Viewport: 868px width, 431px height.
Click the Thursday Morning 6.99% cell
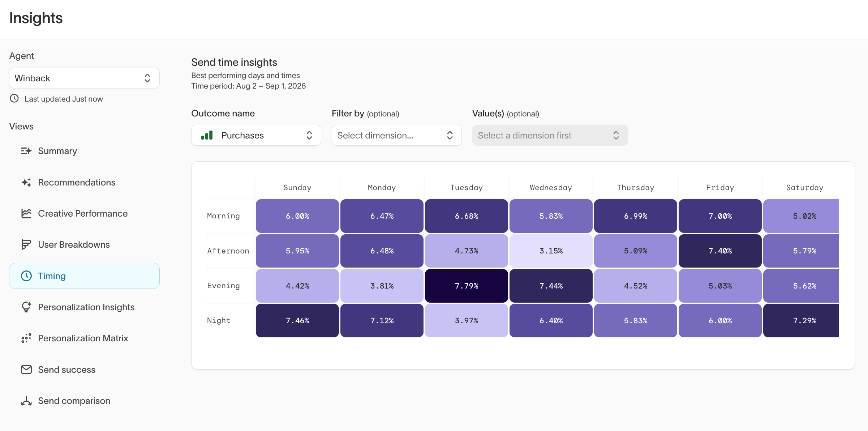click(x=635, y=216)
